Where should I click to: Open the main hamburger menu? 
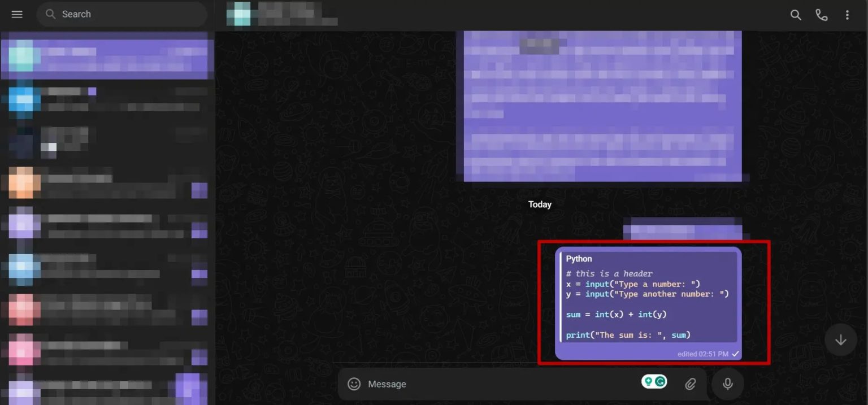pyautogui.click(x=16, y=14)
